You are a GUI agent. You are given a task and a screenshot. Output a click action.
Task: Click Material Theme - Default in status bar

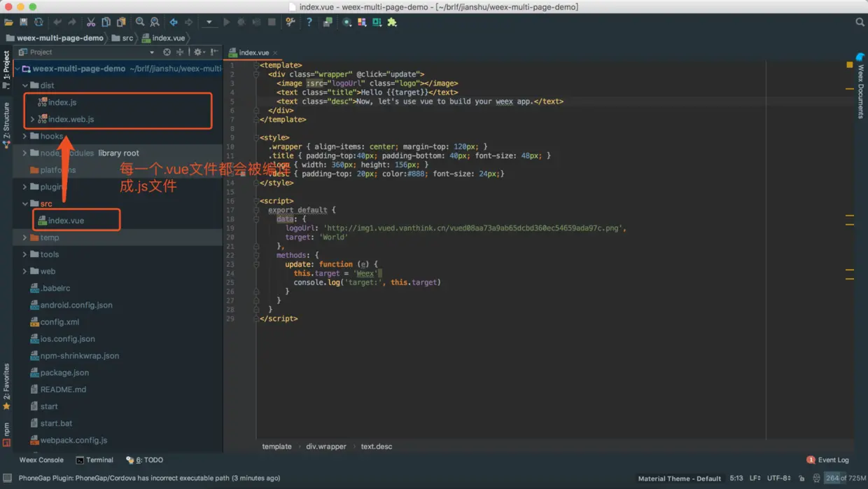pyautogui.click(x=679, y=478)
